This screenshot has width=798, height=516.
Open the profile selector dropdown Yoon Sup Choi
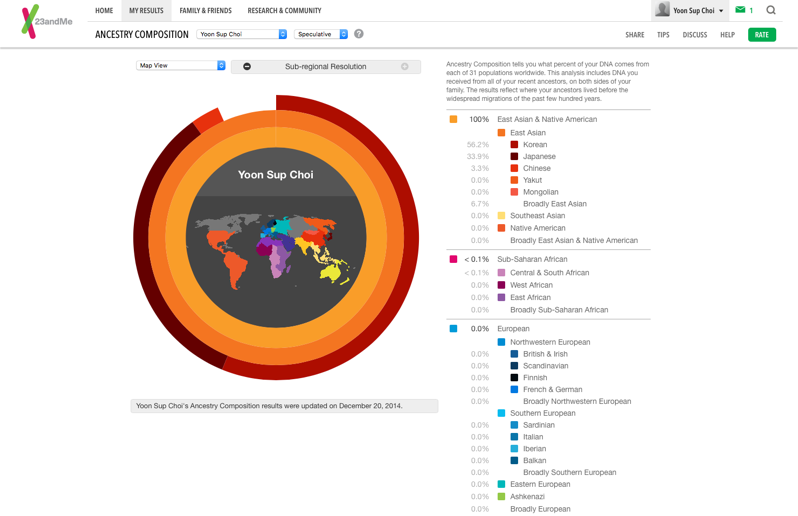242,34
